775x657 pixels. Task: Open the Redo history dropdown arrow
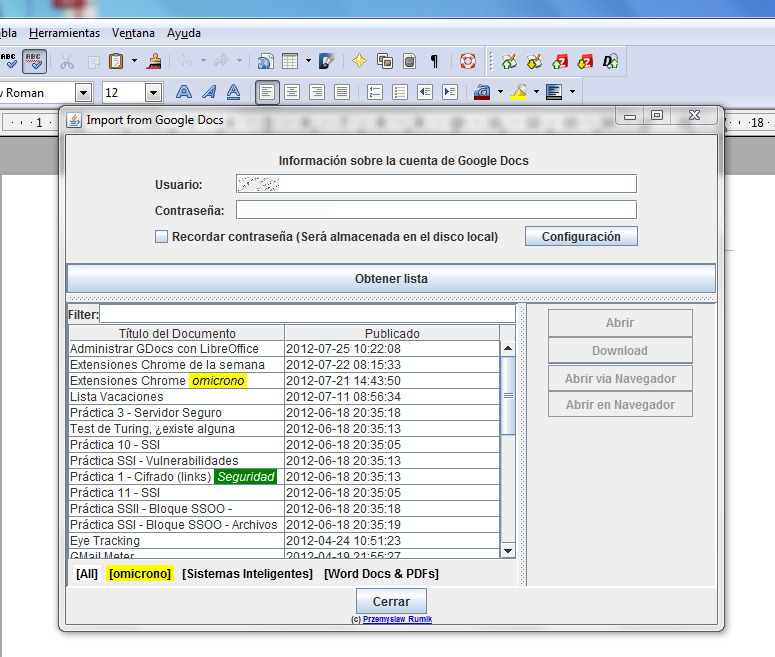239,61
